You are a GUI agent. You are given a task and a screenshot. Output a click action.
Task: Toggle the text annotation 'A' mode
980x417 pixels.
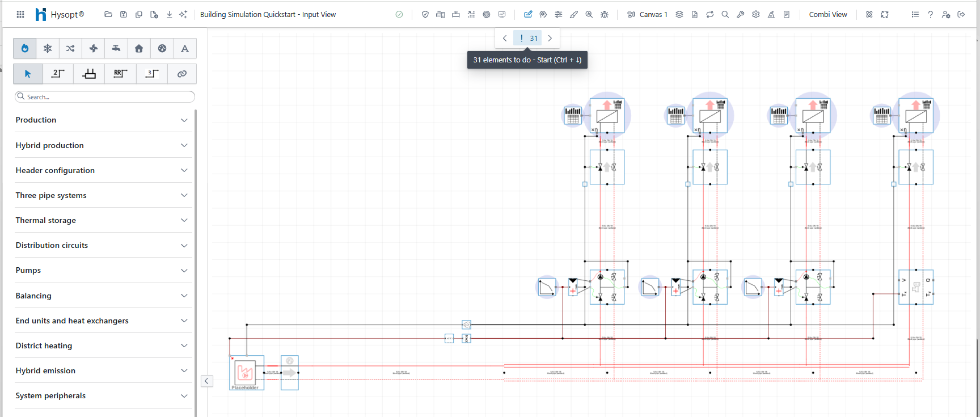(185, 49)
